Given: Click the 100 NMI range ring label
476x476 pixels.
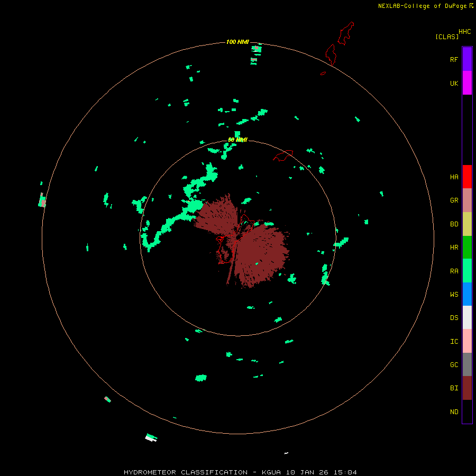Looking at the screenshot, I should (237, 42).
